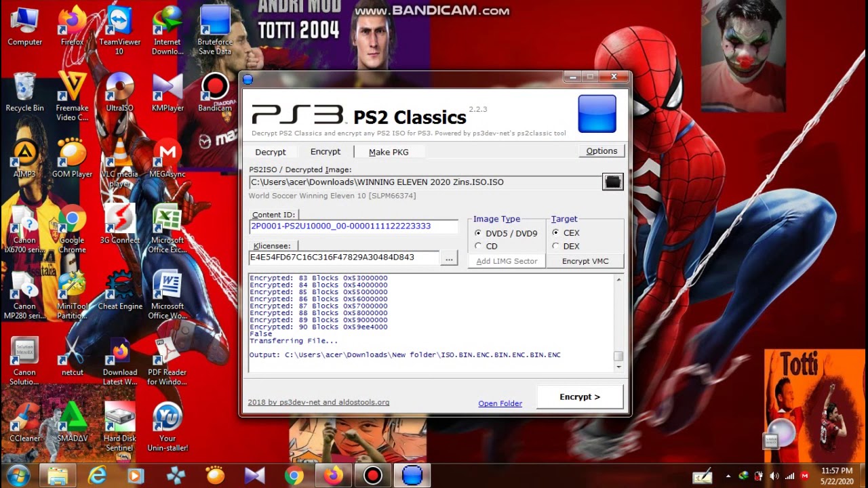Click the log output scrollbar up arrow
868x488 pixels.
pos(618,279)
